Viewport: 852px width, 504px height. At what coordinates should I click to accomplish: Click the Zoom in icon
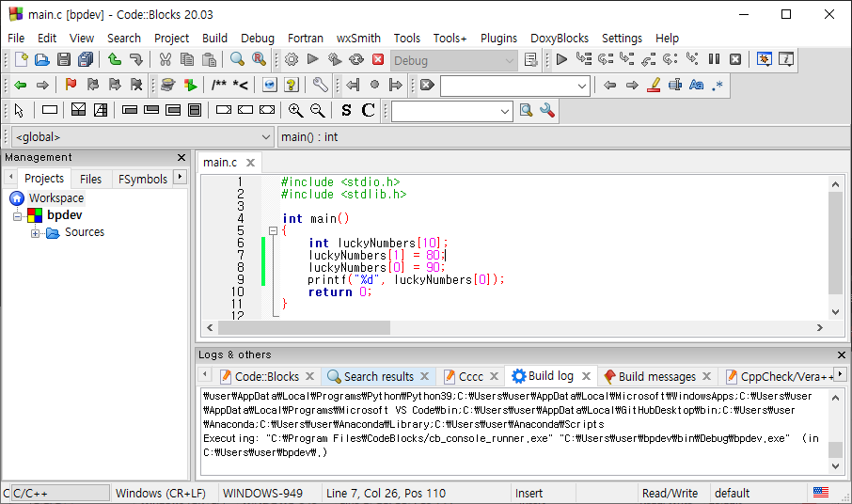295,110
